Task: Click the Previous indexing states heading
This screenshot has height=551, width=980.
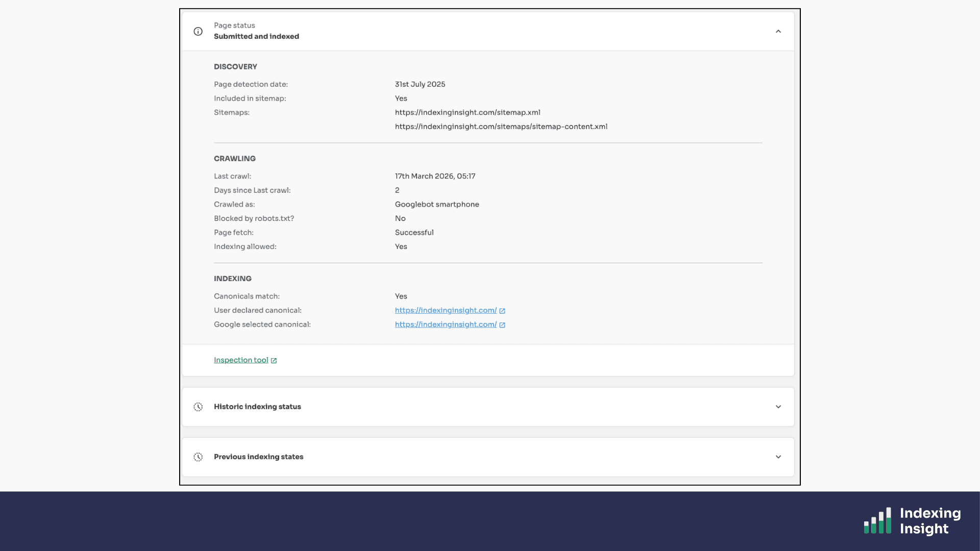Action: [258, 457]
